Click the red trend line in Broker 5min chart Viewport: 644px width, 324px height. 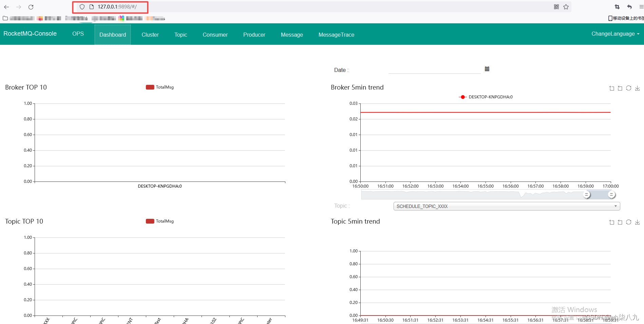486,112
